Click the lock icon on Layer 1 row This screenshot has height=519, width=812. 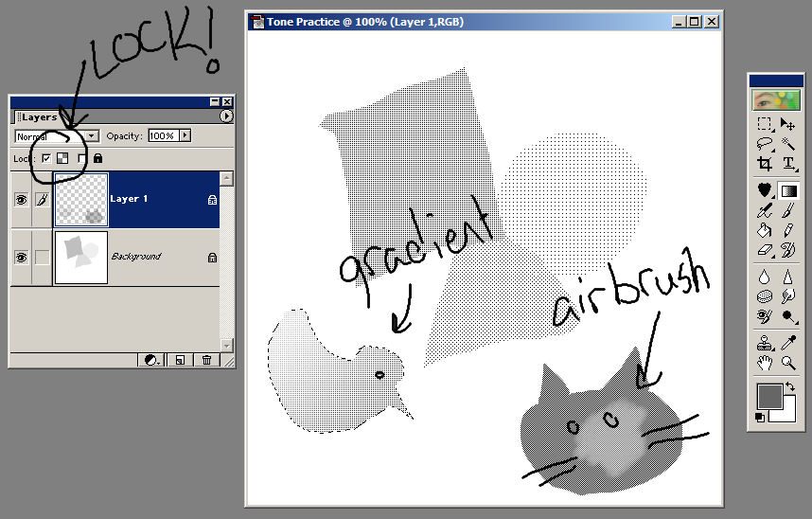[212, 200]
